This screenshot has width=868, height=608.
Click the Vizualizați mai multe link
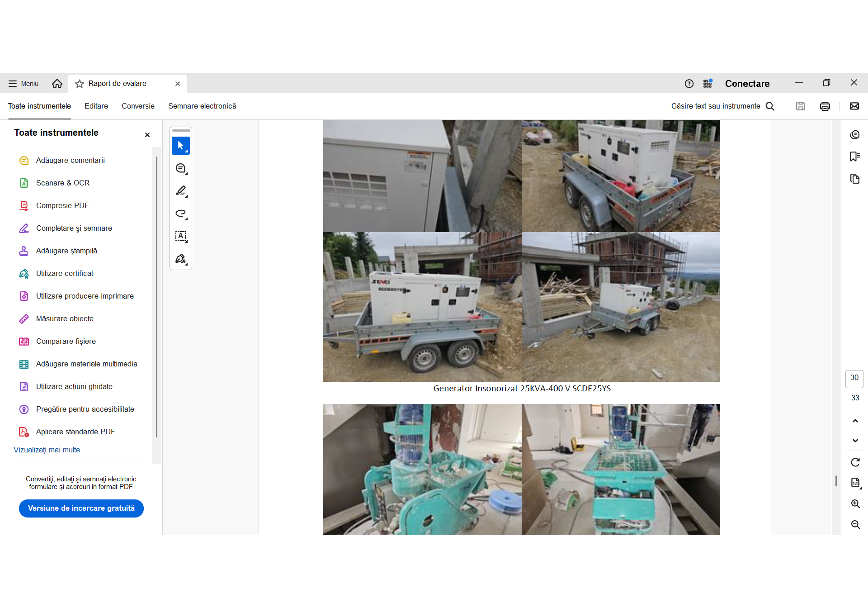click(47, 450)
